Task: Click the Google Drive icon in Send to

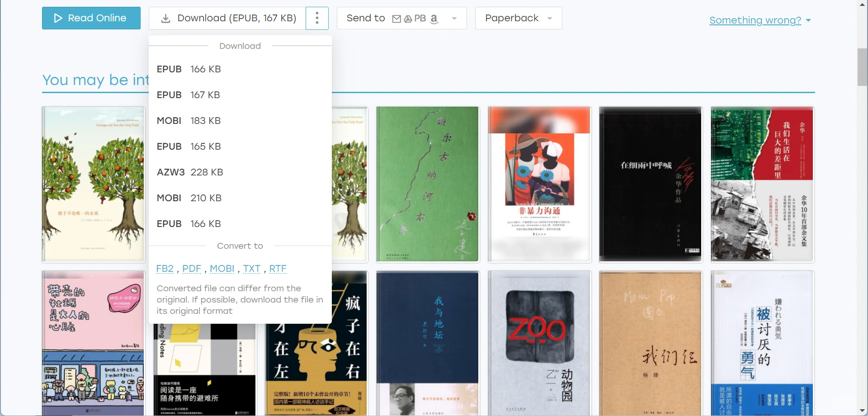Action: 408,19
